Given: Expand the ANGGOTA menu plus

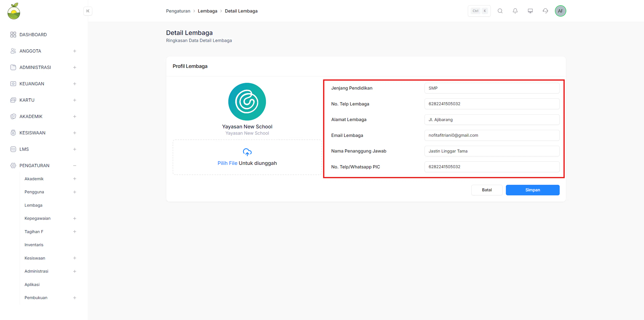Looking at the screenshot, I should (x=74, y=51).
